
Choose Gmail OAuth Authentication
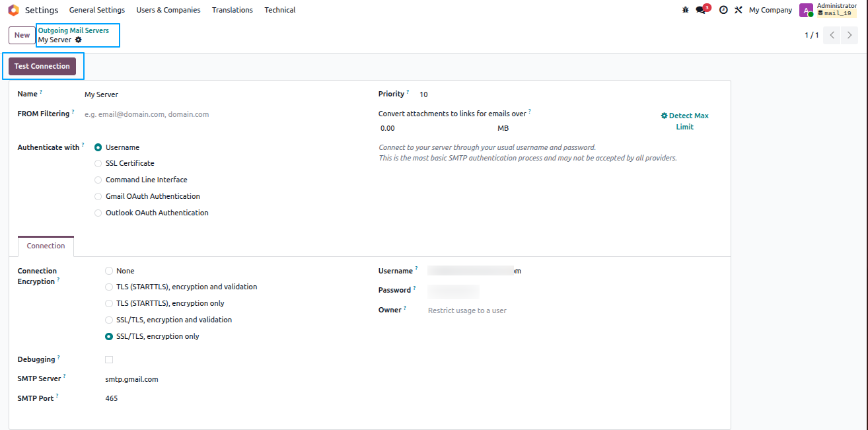(x=98, y=196)
